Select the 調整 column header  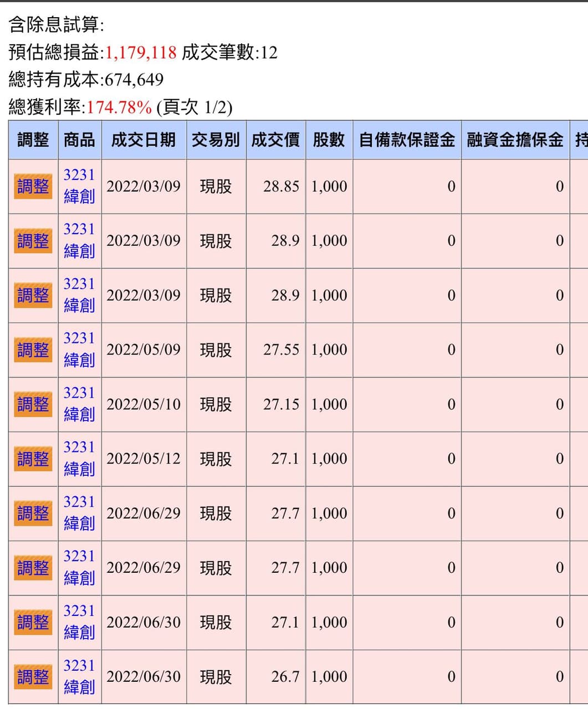click(33, 140)
